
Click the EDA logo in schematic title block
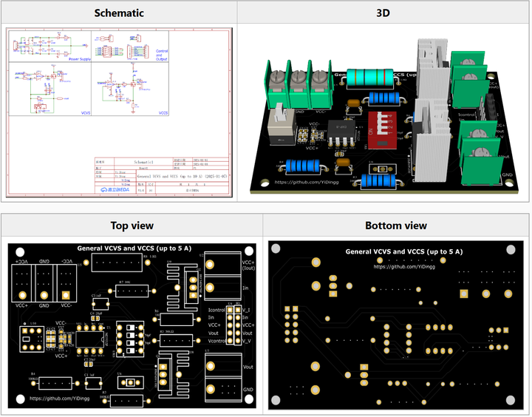pyautogui.click(x=115, y=189)
